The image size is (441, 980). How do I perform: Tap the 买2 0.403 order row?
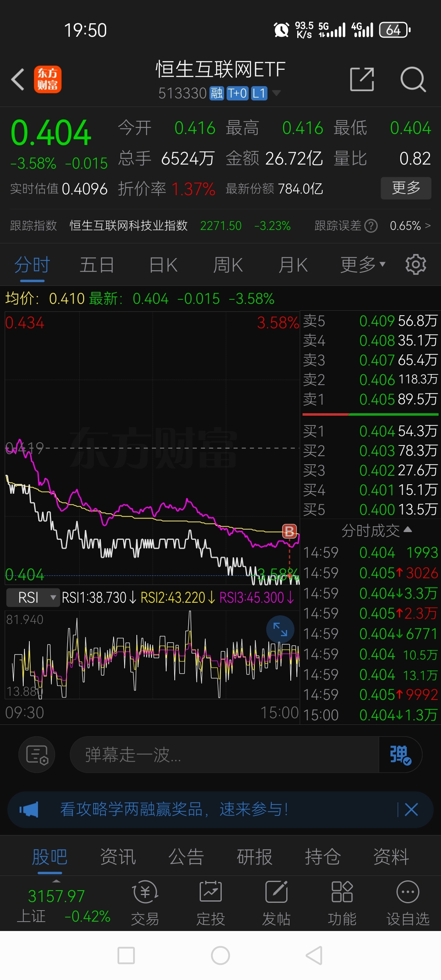pos(370,450)
